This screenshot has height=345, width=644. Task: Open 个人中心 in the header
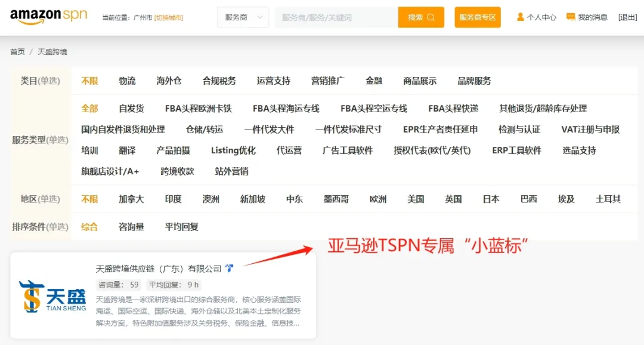541,17
